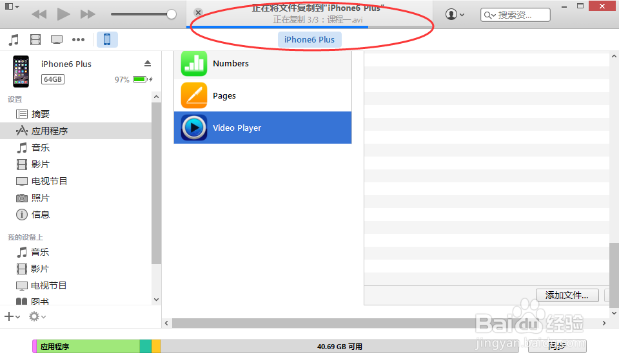
Task: Switch to the TV Shows library
Action: point(57,39)
